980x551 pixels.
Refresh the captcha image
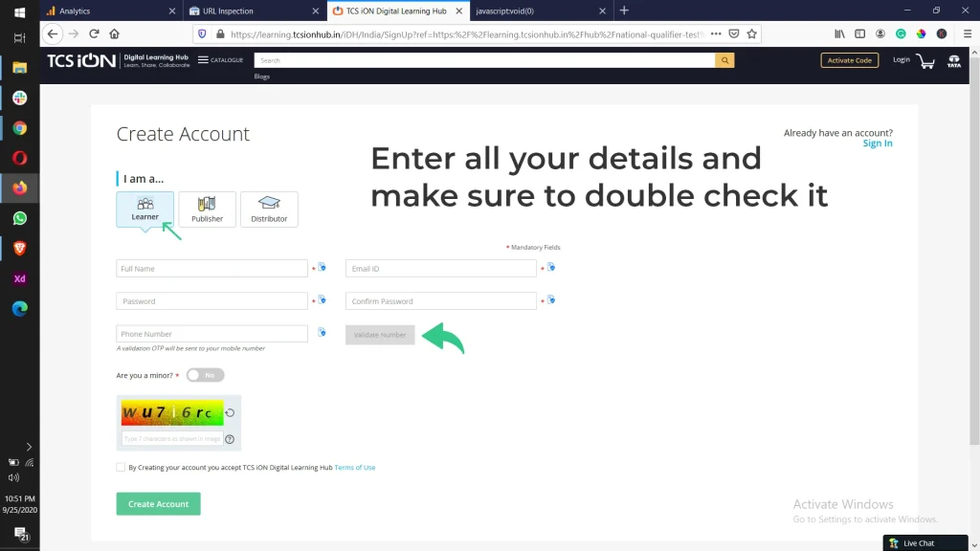click(x=231, y=413)
